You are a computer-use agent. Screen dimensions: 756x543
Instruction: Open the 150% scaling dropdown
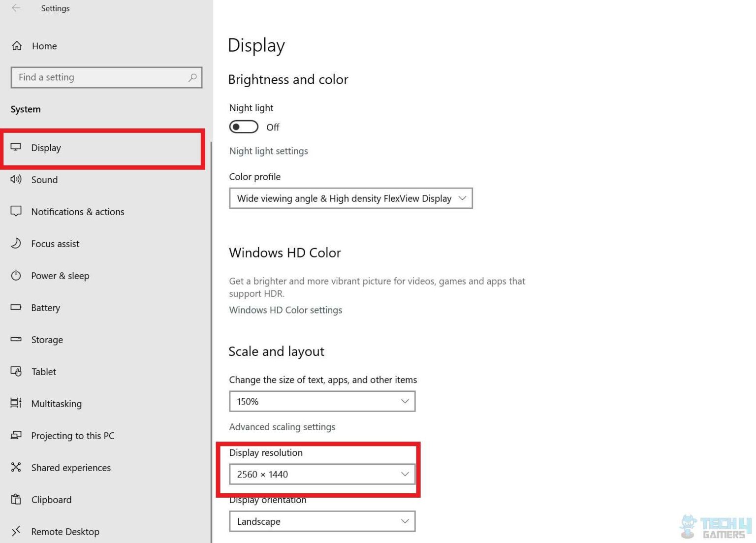pos(322,401)
